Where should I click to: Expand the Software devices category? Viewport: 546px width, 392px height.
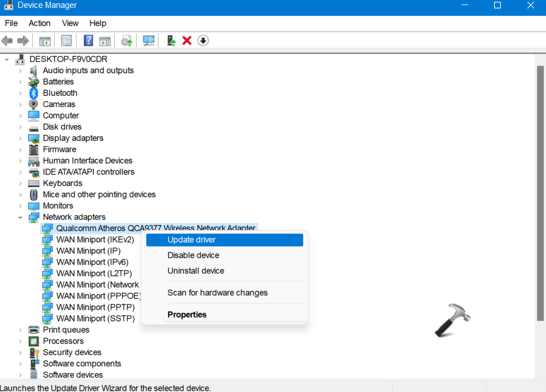pos(20,375)
